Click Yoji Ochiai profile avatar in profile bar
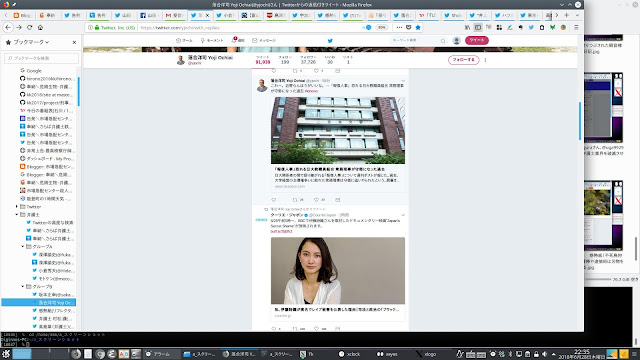Viewport: 640px width, 360px height. click(x=181, y=60)
